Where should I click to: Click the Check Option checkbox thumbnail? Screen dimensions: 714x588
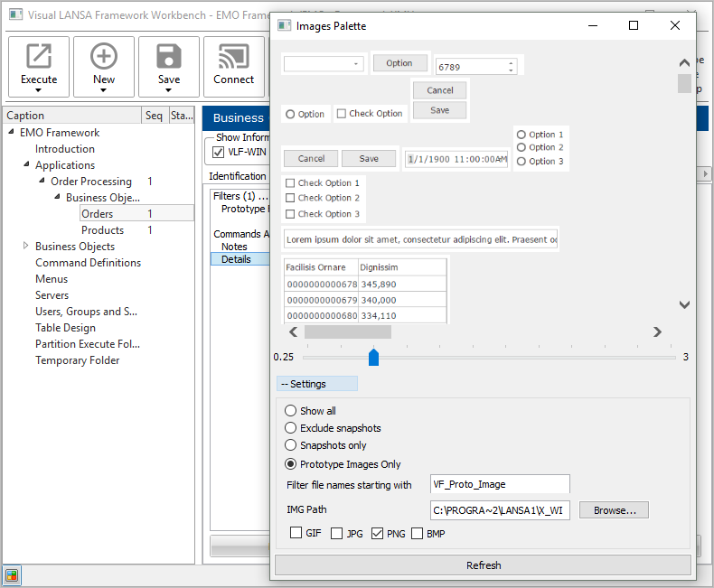click(x=370, y=113)
